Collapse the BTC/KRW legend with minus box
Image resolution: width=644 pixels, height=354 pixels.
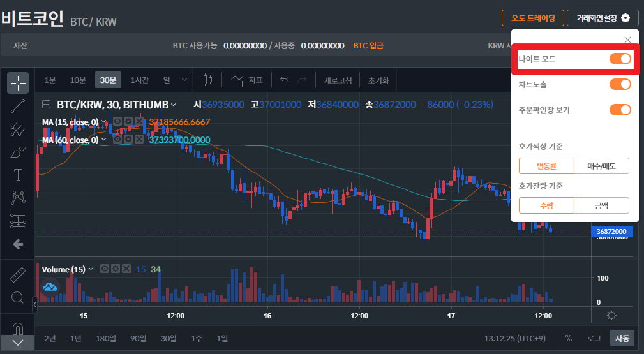47,105
